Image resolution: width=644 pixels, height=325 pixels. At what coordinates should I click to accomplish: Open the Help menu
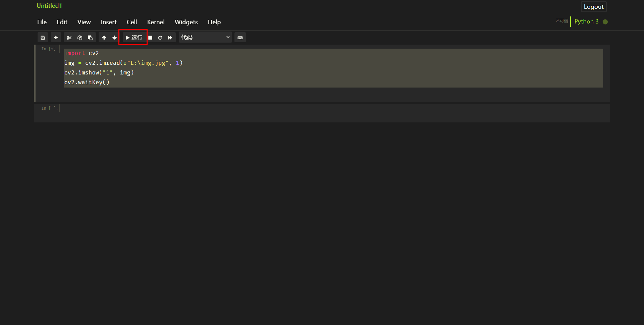tap(214, 22)
